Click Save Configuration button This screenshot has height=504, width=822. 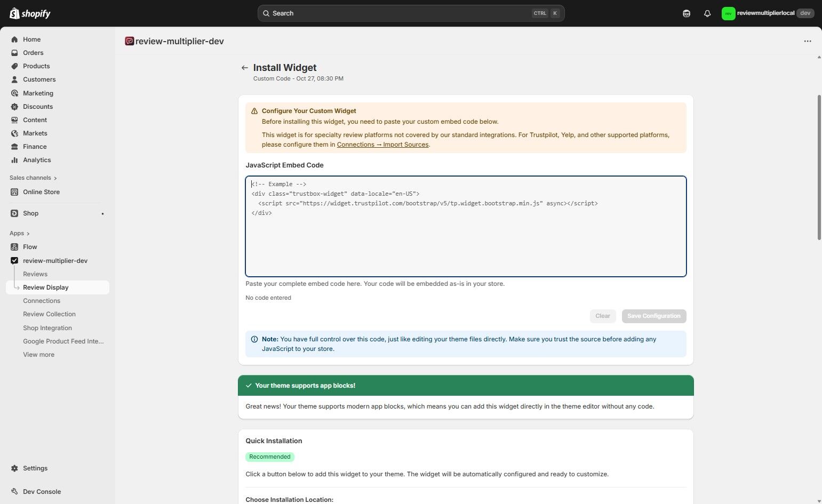[x=654, y=316]
